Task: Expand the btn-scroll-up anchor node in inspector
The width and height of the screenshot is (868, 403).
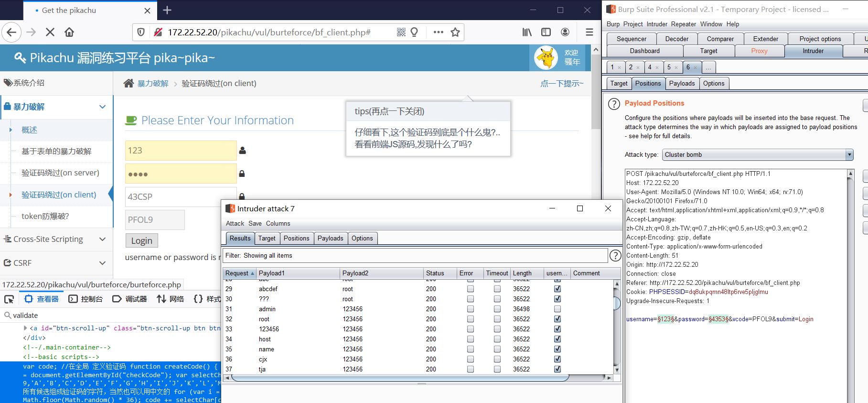Action: coord(25,328)
